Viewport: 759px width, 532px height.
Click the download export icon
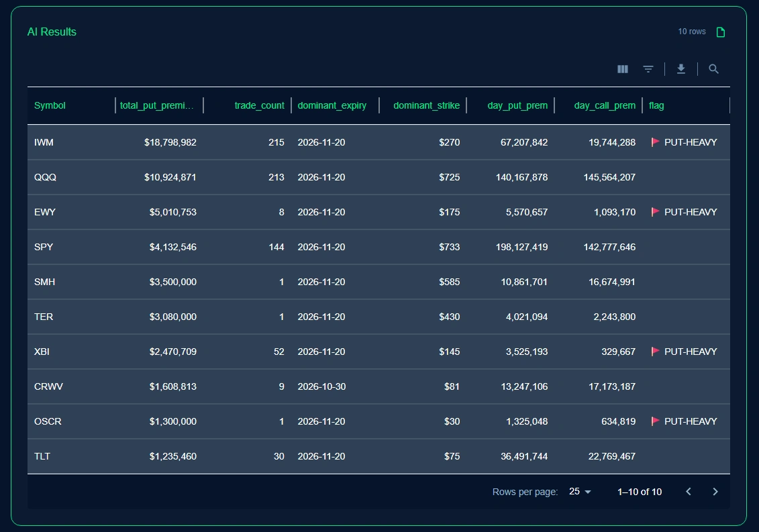(681, 69)
